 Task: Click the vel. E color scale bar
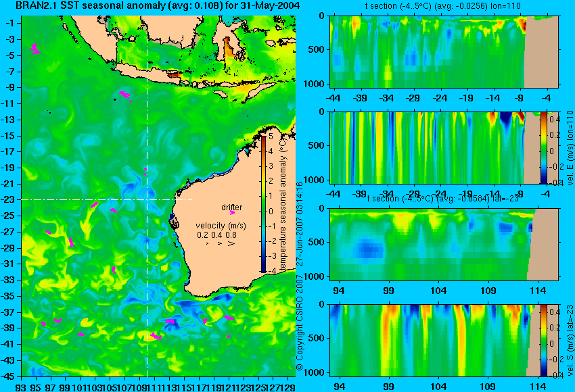pos(544,147)
